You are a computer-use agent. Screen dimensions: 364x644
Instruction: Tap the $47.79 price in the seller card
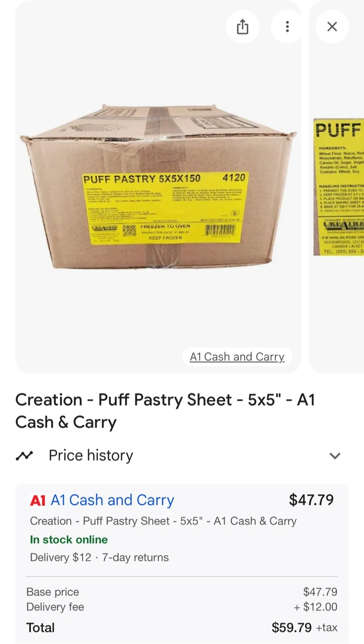pyautogui.click(x=311, y=500)
